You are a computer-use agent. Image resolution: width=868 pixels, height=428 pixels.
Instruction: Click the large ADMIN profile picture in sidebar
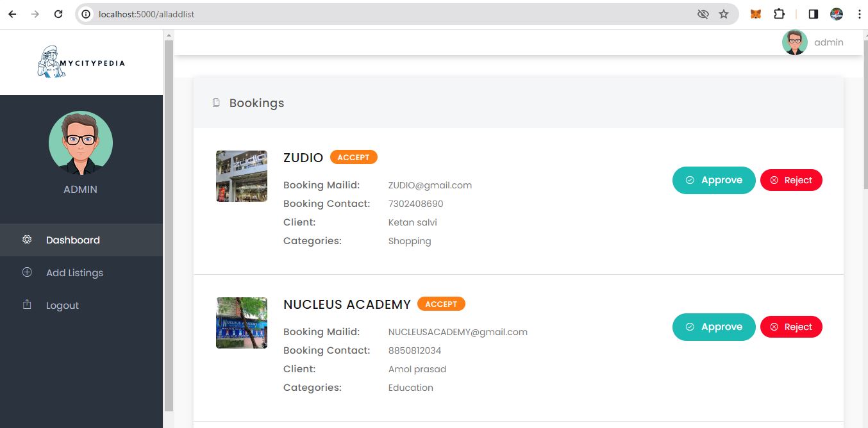click(81, 143)
